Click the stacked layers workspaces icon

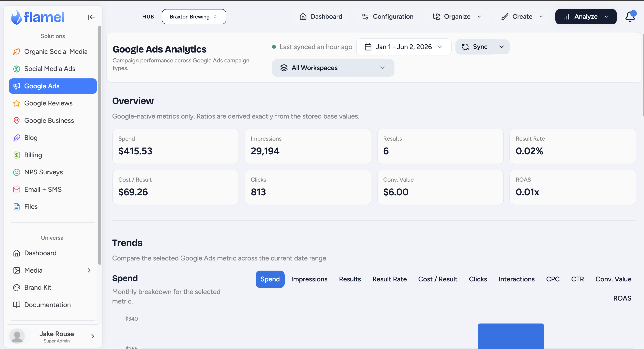(284, 68)
